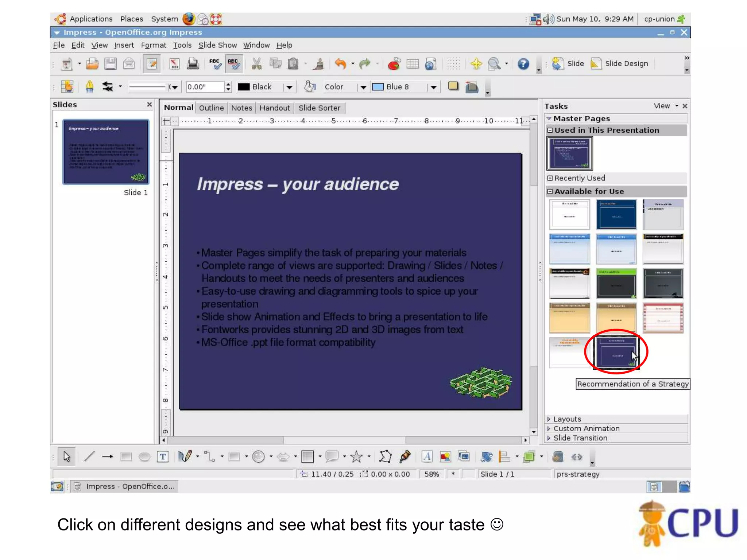
Task: Select the Line drawing tool
Action: 89,456
